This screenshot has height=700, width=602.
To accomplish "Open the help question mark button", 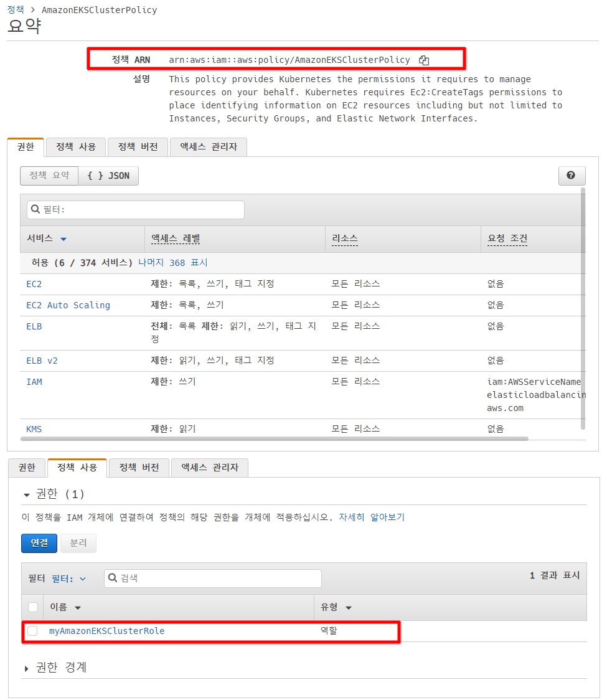I will pos(571,176).
